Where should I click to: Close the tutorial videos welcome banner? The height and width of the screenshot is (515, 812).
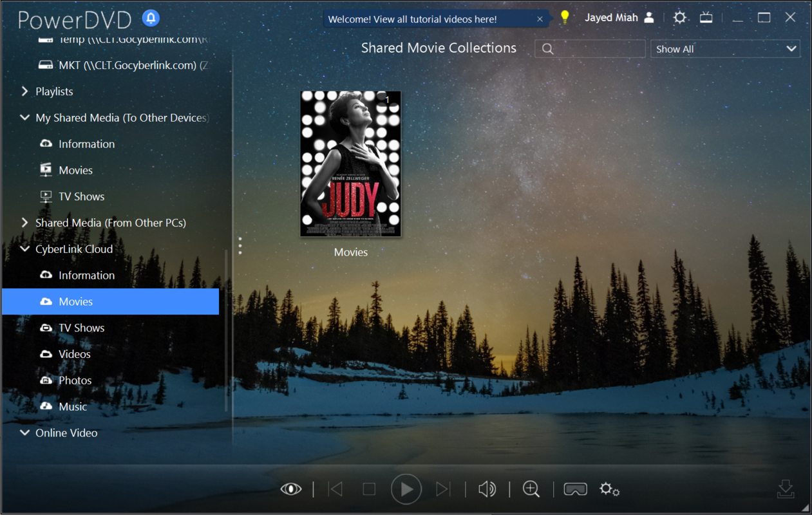coord(540,19)
